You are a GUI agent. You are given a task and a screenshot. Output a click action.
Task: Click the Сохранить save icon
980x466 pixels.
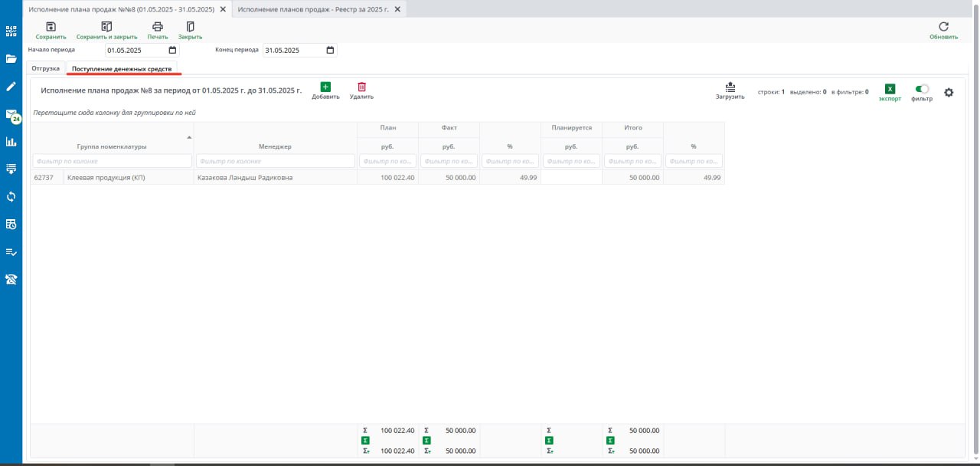51,27
